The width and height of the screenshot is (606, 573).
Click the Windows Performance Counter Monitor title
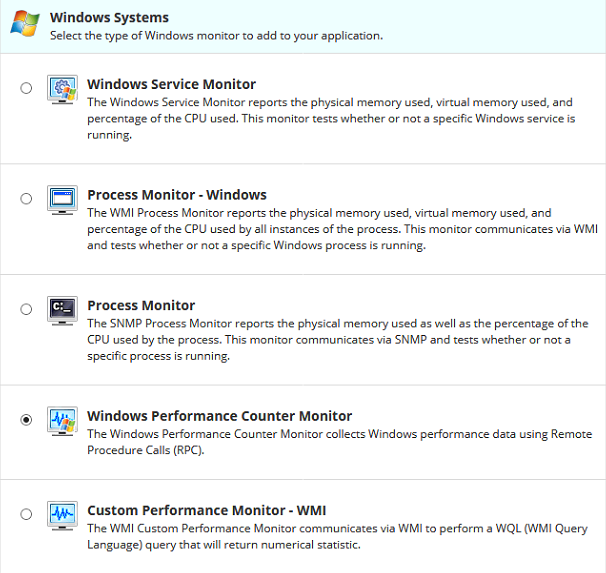(x=220, y=416)
